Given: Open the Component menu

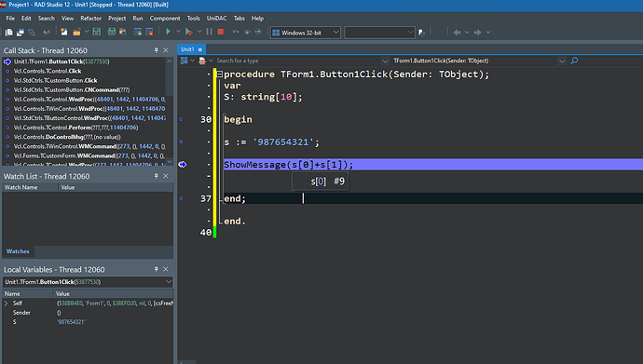Looking at the screenshot, I should [x=165, y=19].
